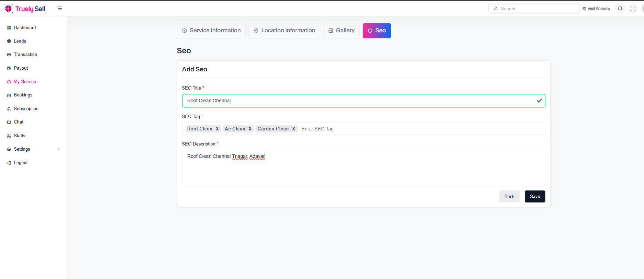Open Dashboard from the sidebar
Image resolution: width=644 pixels, height=279 pixels.
click(x=25, y=28)
